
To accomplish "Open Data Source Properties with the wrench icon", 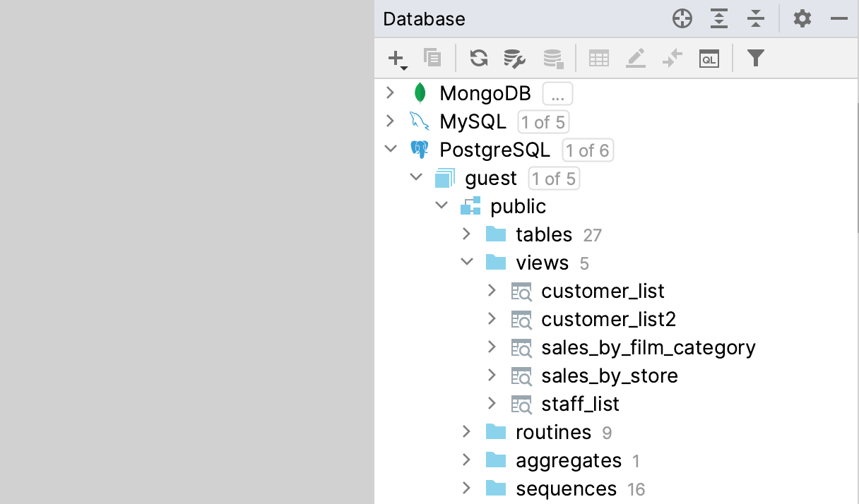I will pyautogui.click(x=514, y=58).
